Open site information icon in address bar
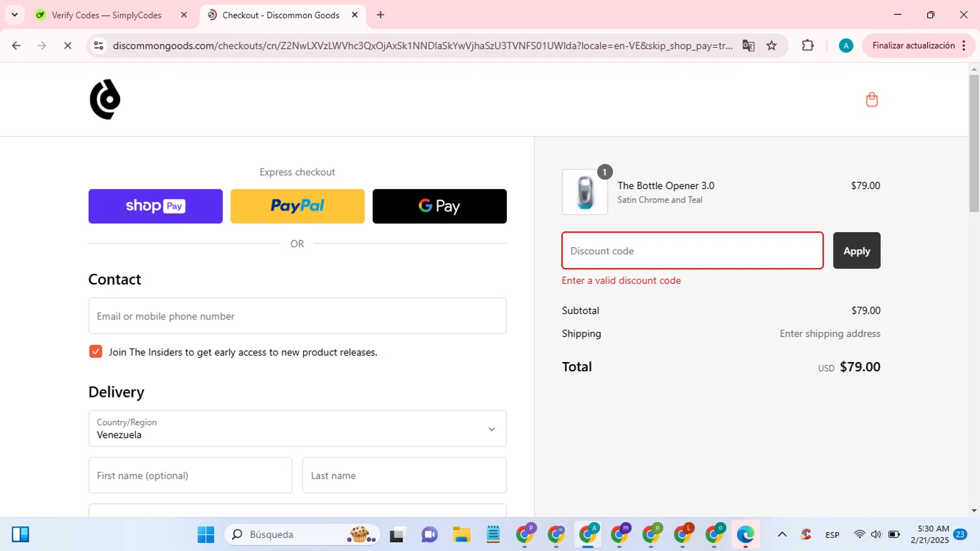 tap(99, 46)
